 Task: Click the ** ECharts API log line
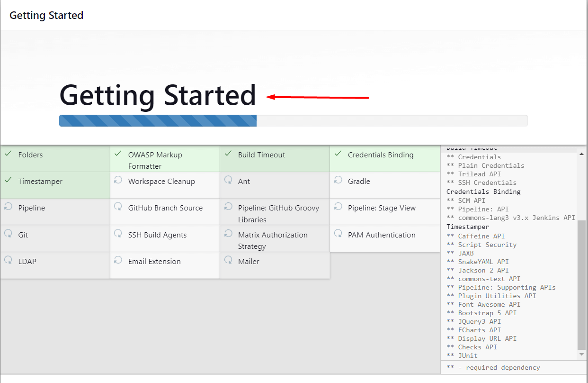coord(473,330)
